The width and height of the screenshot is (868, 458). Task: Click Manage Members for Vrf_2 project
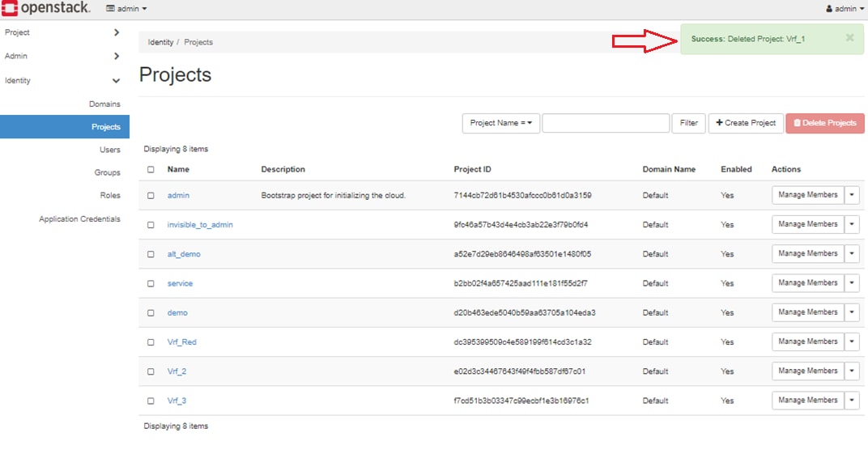pyautogui.click(x=807, y=371)
